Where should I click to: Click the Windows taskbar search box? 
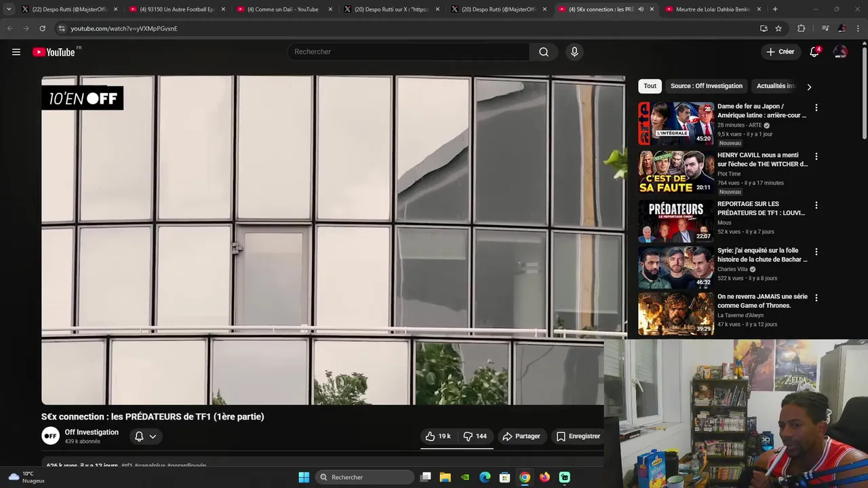[366, 477]
